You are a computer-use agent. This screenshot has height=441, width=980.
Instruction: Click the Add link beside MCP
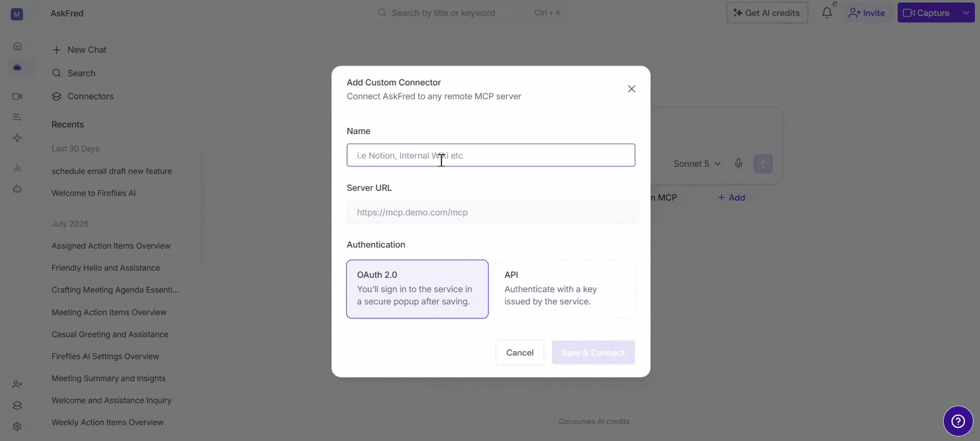[731, 198]
